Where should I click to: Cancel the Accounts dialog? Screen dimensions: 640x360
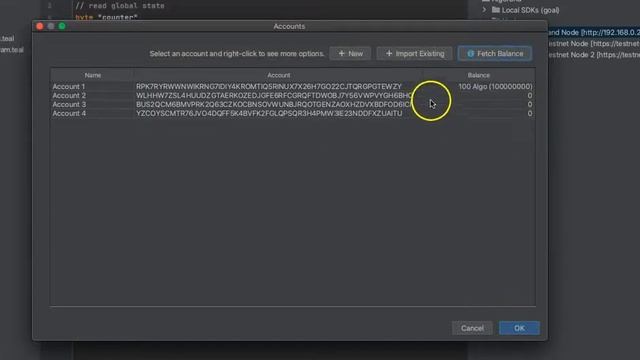pos(472,328)
